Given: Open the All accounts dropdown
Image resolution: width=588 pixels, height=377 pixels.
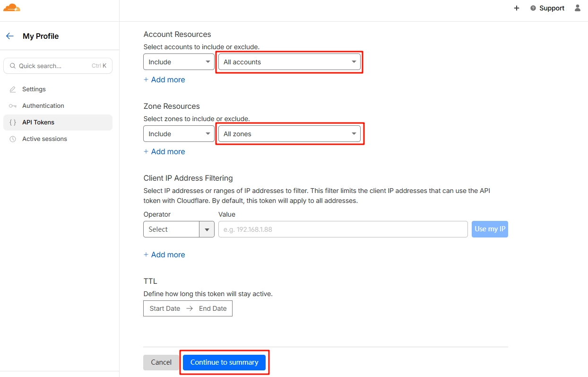Looking at the screenshot, I should [x=289, y=62].
